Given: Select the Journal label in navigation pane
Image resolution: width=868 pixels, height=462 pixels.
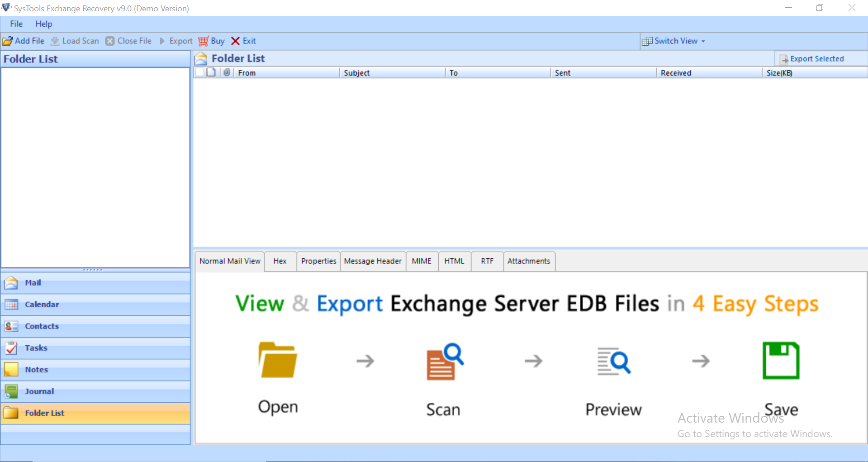Looking at the screenshot, I should click(x=39, y=391).
